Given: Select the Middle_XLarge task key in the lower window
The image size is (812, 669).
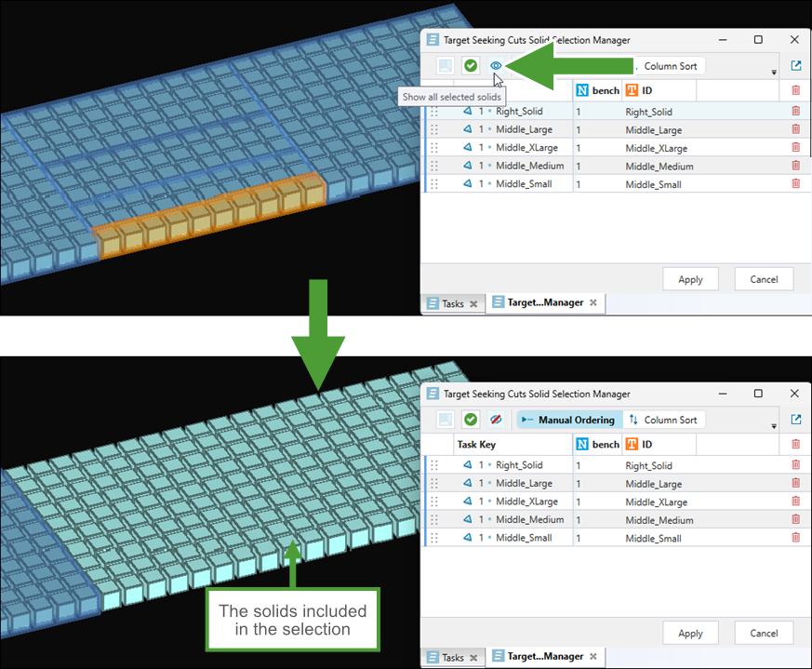Looking at the screenshot, I should [x=526, y=502].
